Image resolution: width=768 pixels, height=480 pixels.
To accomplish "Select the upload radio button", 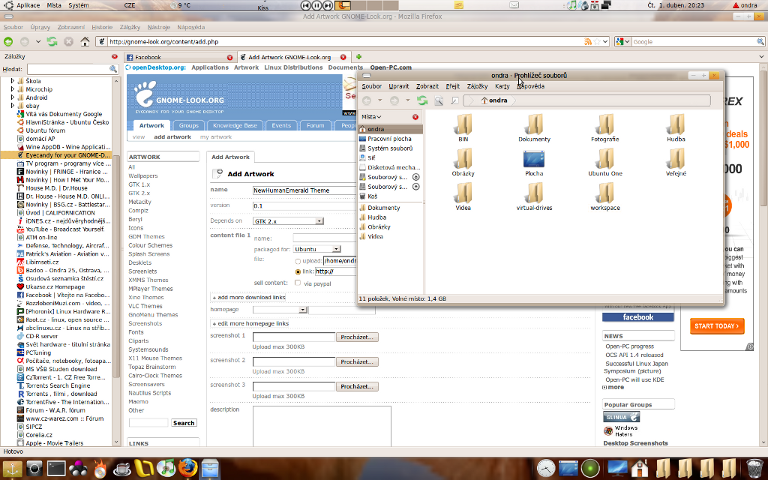I will 298,262.
